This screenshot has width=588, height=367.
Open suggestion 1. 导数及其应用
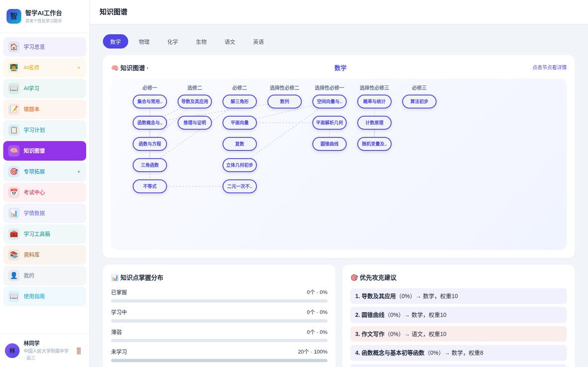[x=458, y=296]
